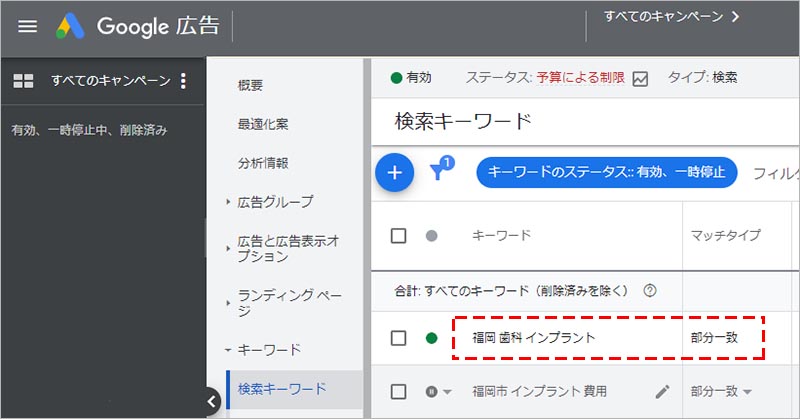Open すべてのキャンペーン breadcrumb at top
Screen dimensions: 800x419
pyautogui.click(x=671, y=16)
